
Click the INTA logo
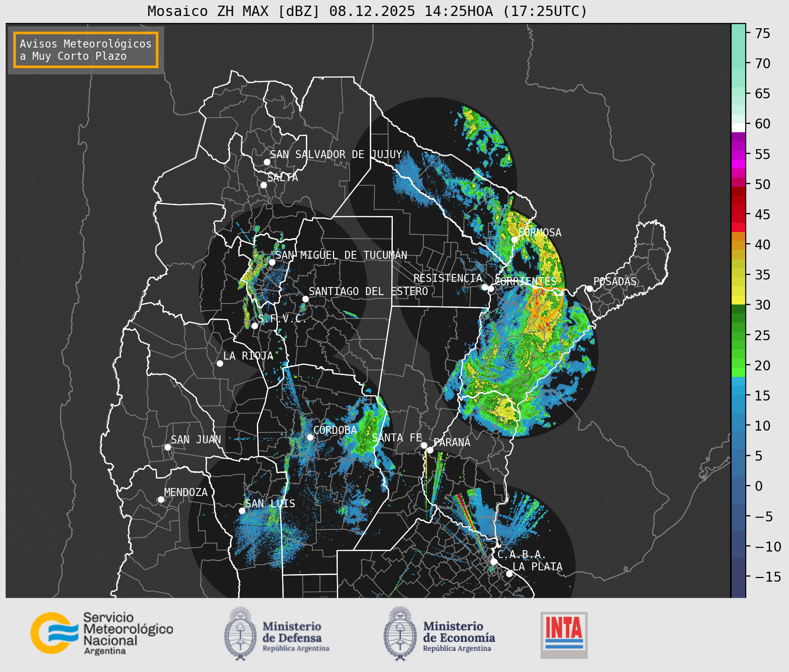[564, 635]
